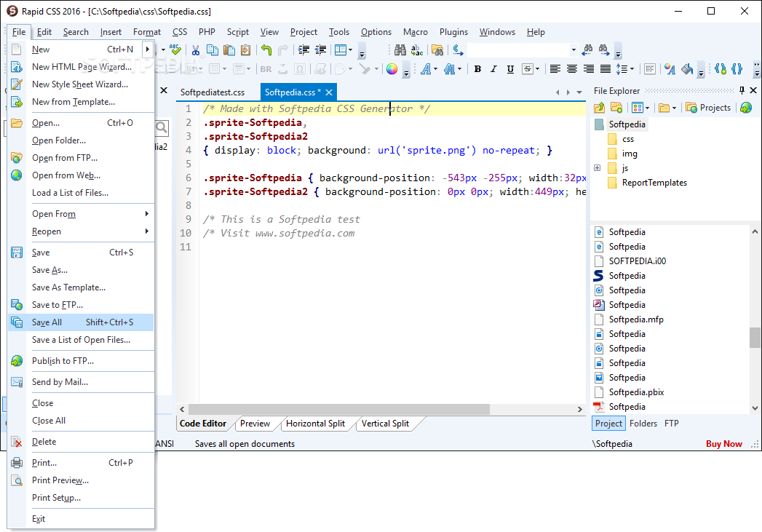Expand the Open From submenu
The width and height of the screenshot is (762, 532).
point(146,214)
